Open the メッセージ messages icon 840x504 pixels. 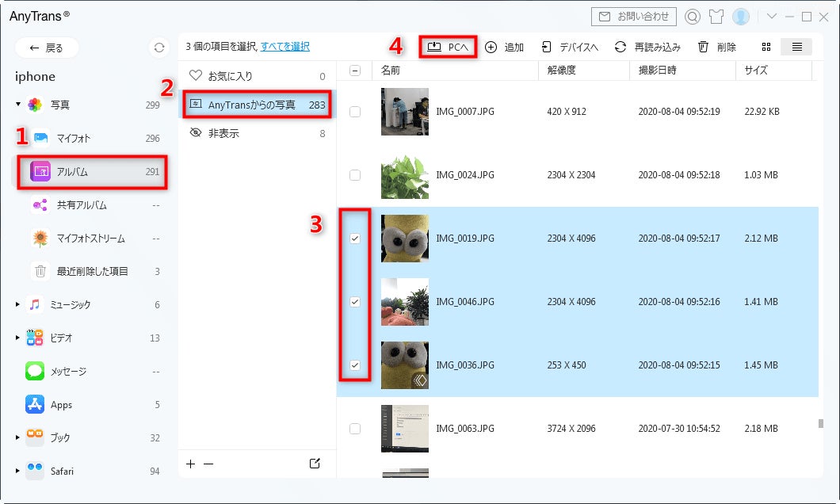[35, 371]
